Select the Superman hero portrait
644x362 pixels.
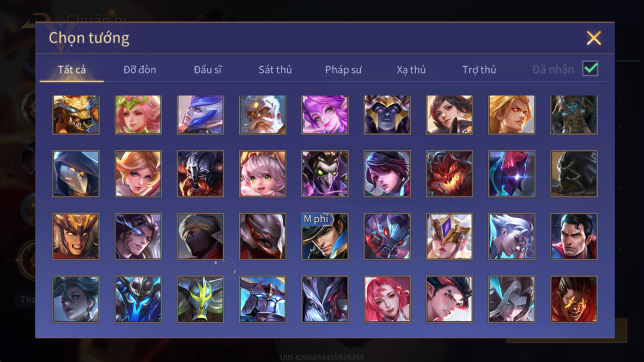(574, 236)
